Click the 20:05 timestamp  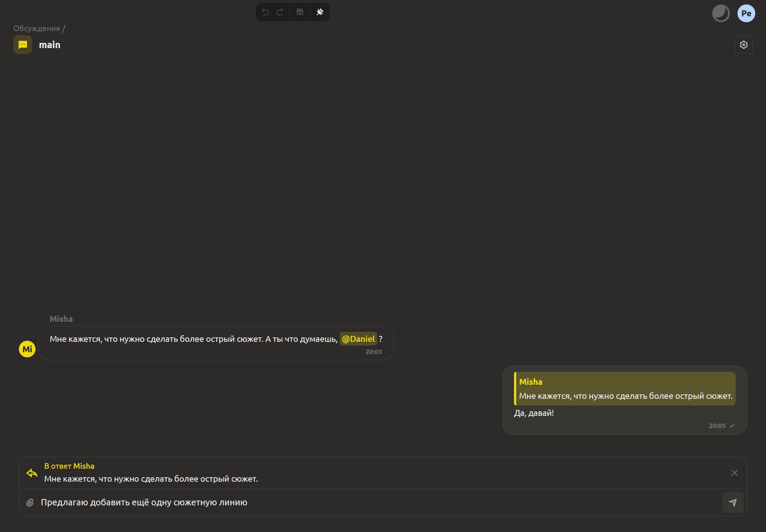(x=717, y=426)
